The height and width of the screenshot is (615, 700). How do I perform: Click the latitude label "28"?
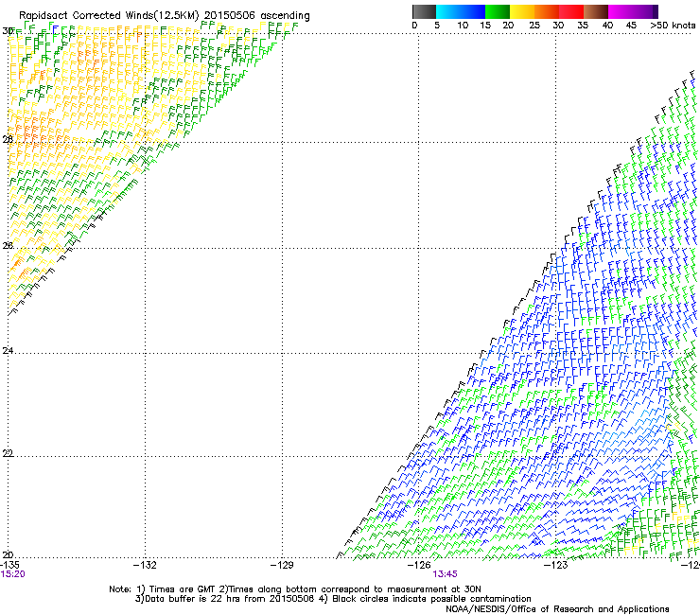click(x=8, y=139)
